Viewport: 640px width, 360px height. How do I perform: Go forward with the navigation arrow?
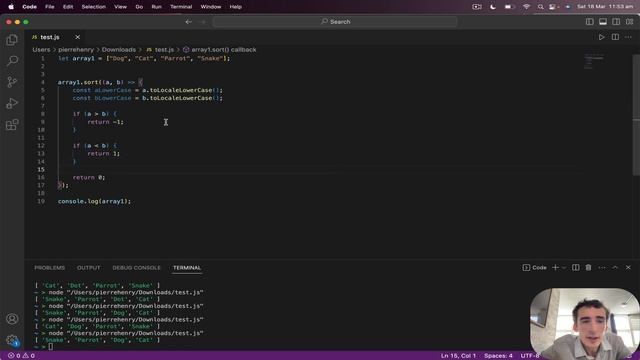(x=203, y=22)
